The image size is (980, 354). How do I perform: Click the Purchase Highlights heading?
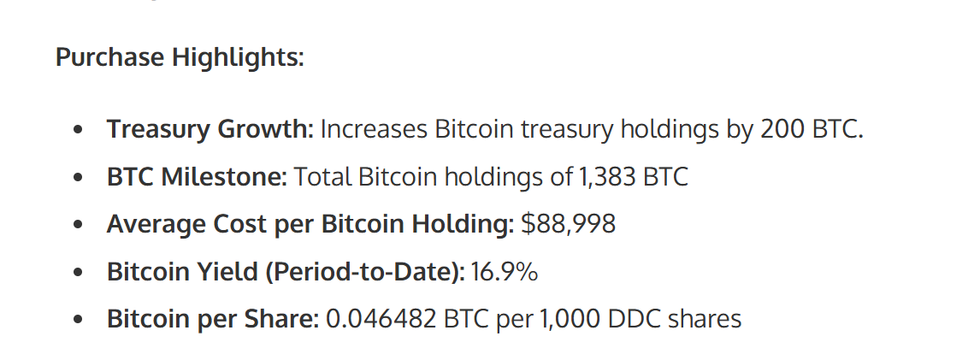tap(180, 58)
